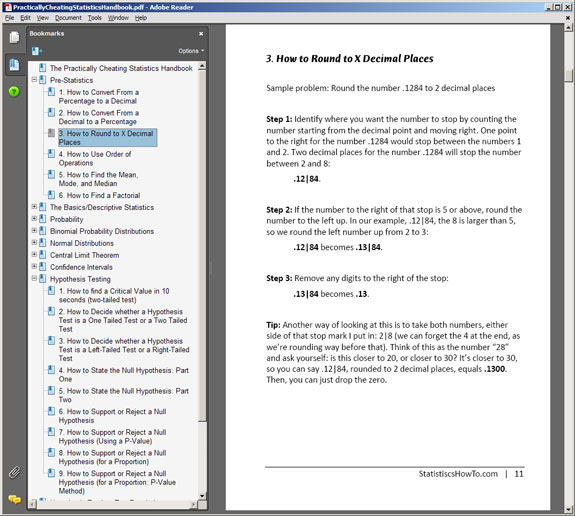
Task: Collapse the Pre-Statistics bookmark group
Action: (x=34, y=79)
